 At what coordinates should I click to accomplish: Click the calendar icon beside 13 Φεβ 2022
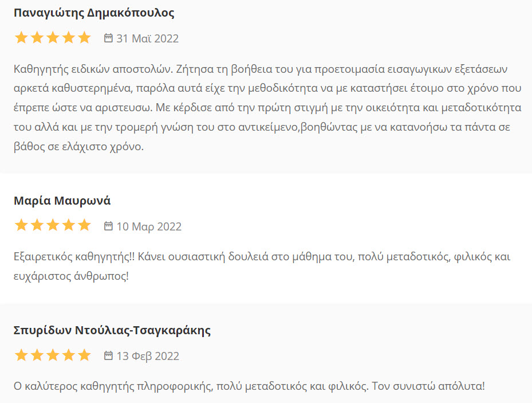(x=108, y=355)
